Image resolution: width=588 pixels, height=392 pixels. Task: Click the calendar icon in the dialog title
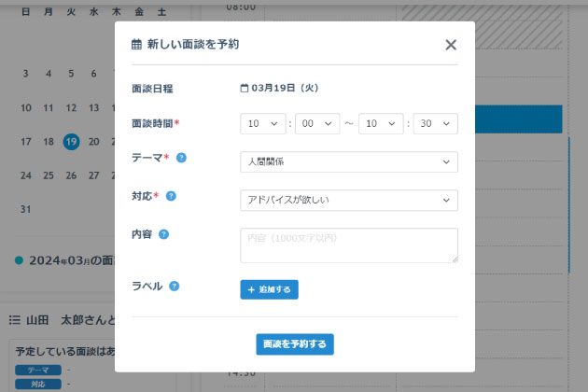[x=136, y=44]
